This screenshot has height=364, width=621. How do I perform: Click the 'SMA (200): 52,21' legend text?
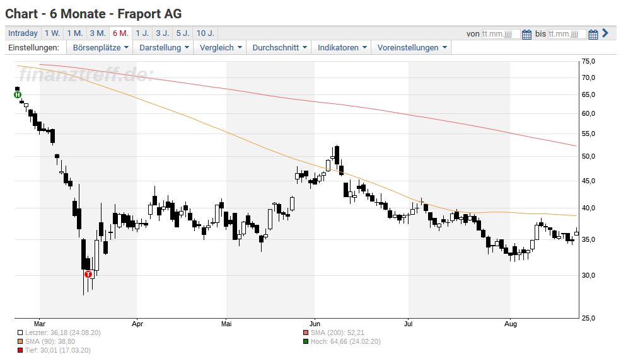pyautogui.click(x=337, y=333)
